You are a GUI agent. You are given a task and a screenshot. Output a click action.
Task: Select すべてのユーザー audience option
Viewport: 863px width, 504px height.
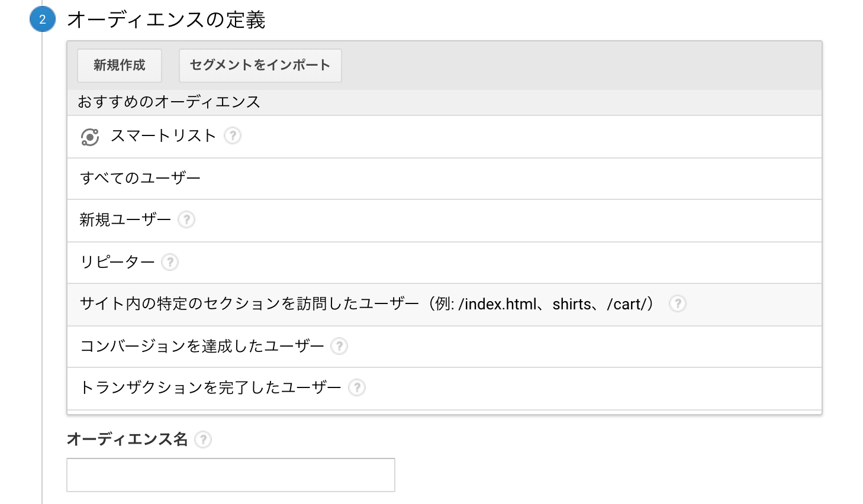pos(140,178)
